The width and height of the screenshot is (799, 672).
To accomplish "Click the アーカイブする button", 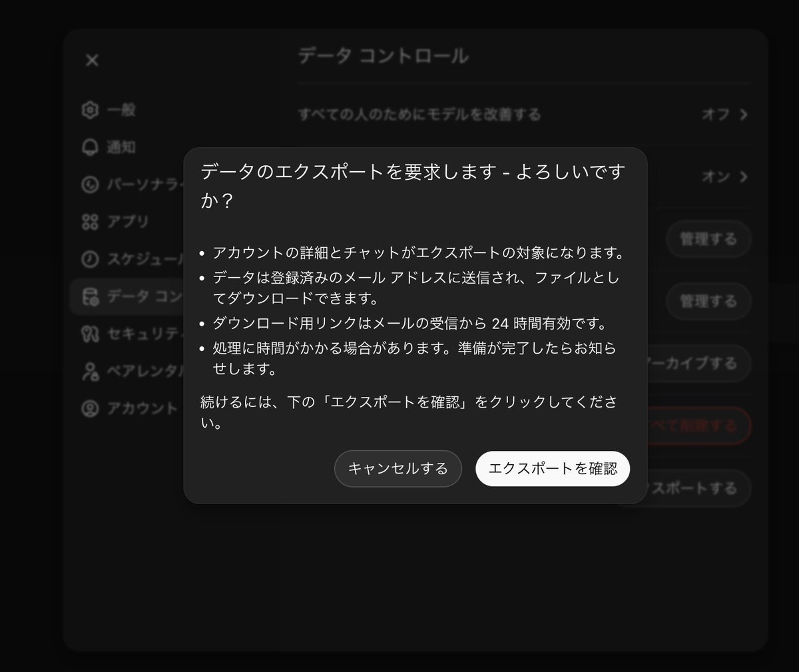I will [699, 364].
